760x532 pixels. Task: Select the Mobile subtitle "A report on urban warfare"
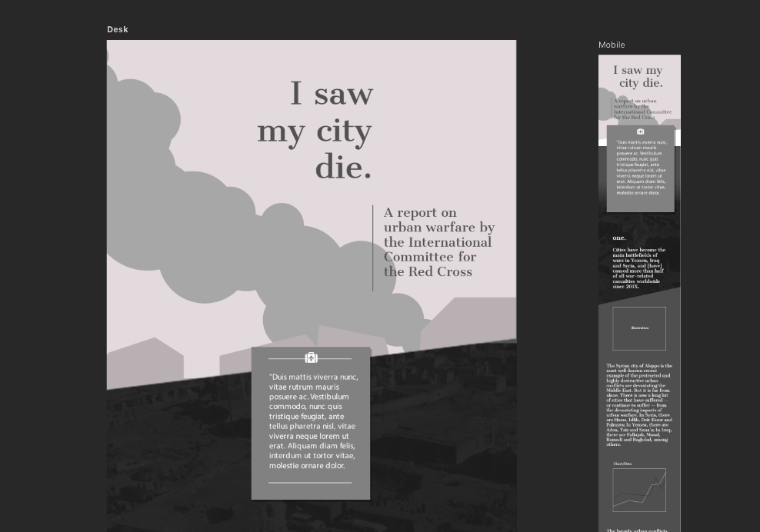642,109
